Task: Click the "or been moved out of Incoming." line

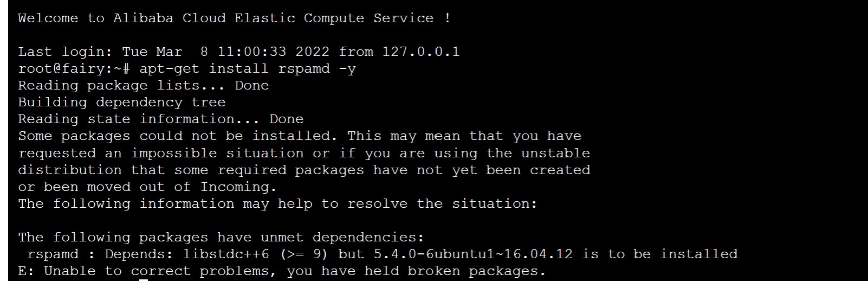Action: click(x=147, y=187)
